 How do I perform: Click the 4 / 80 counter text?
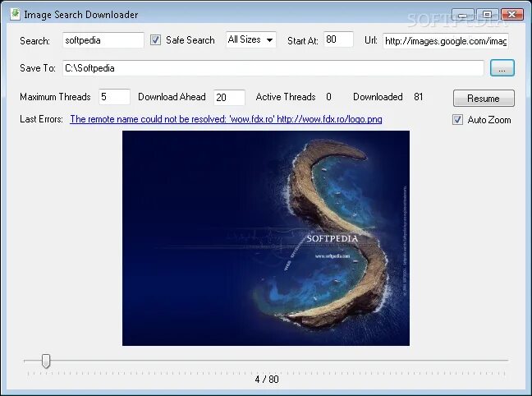(x=267, y=379)
